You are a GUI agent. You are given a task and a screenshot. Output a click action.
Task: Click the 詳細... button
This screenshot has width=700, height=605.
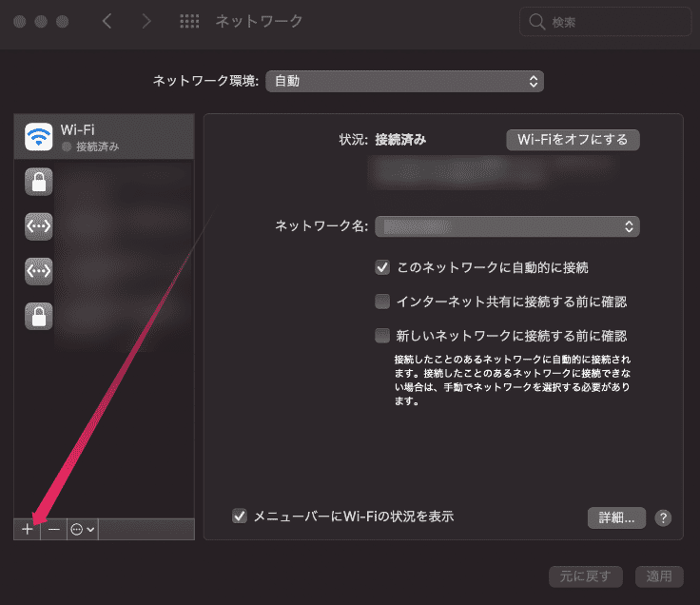point(616,517)
